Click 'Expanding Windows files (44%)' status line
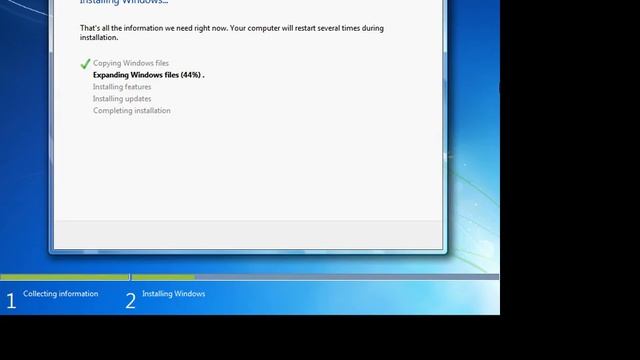 point(149,75)
